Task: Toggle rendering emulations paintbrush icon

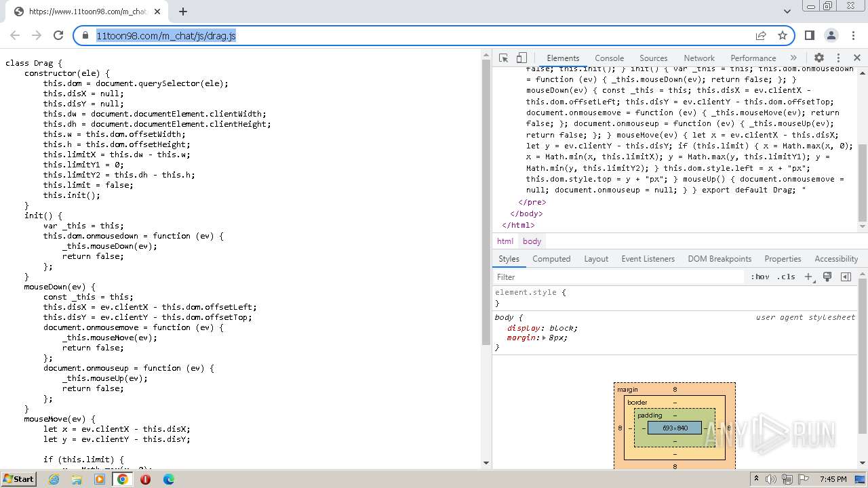Action: [827, 277]
